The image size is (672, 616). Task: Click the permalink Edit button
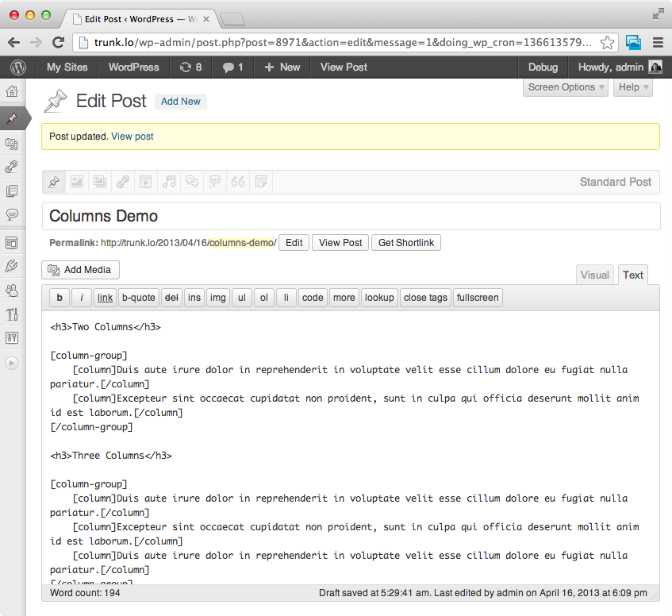click(294, 243)
